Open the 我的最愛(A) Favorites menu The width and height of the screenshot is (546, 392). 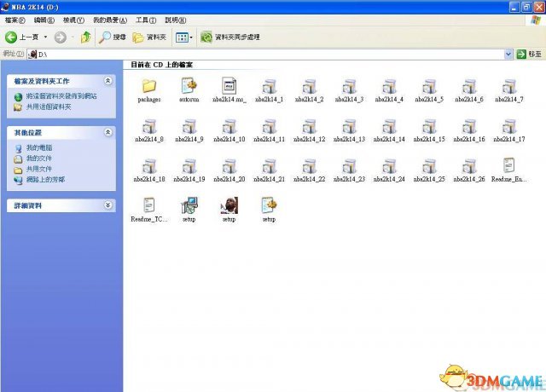click(x=110, y=20)
